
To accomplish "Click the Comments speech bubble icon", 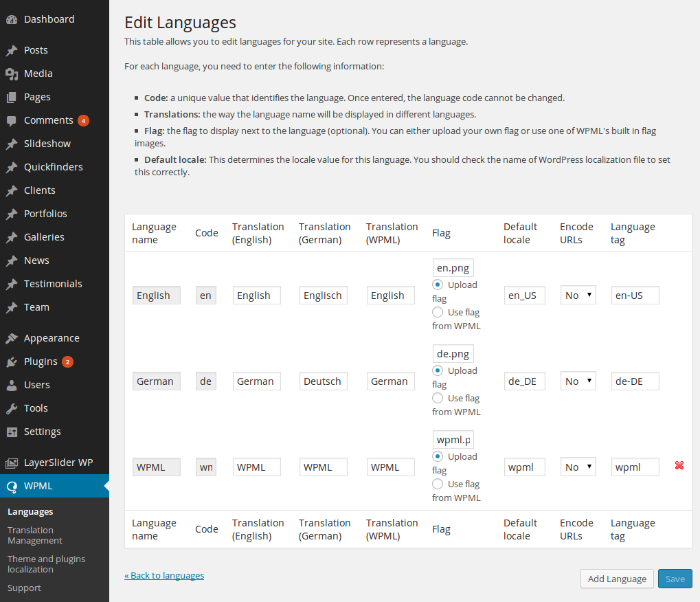I will pos(12,120).
